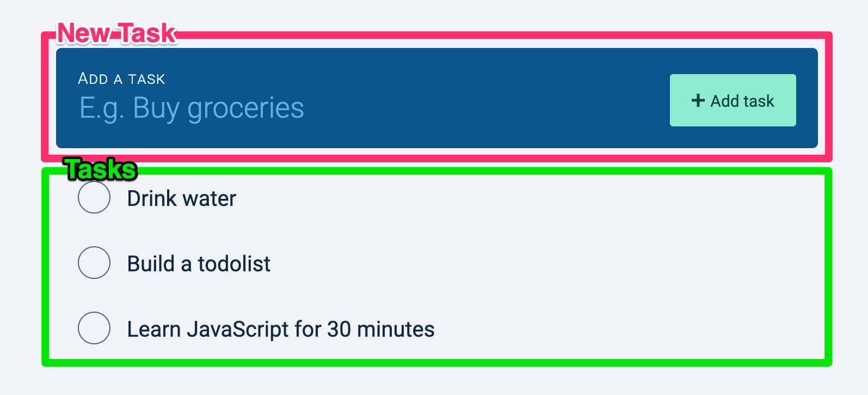Click the Add task button
This screenshot has width=868, height=395.
(732, 100)
